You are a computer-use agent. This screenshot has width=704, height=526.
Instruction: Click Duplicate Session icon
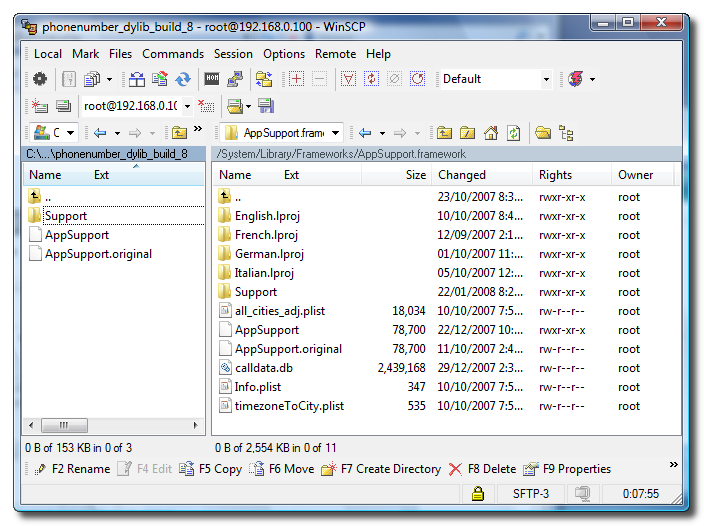click(63, 106)
